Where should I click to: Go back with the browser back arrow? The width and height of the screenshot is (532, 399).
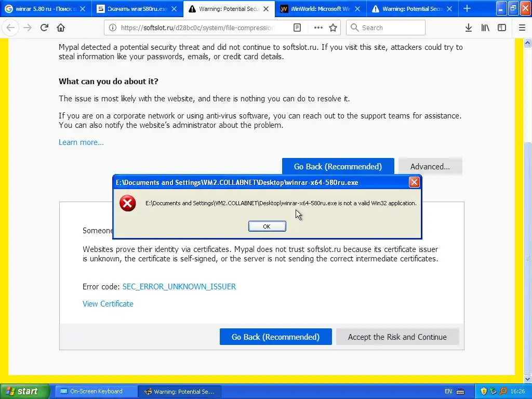coord(10,28)
